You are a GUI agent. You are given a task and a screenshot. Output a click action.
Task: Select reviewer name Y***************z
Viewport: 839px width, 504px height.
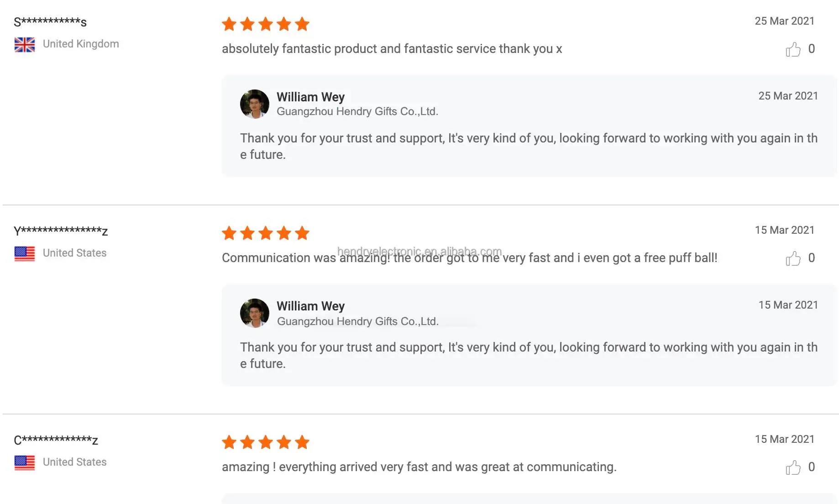point(61,231)
